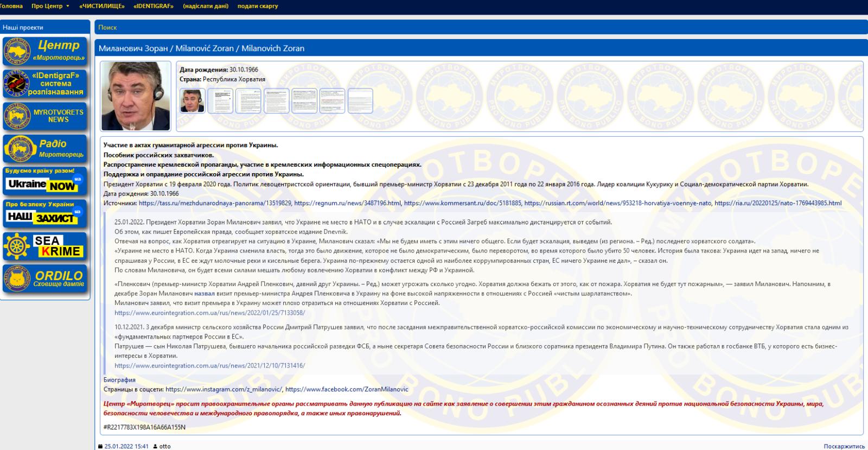Open the Биография label
Screen dimensions: 868x450
pos(119,380)
